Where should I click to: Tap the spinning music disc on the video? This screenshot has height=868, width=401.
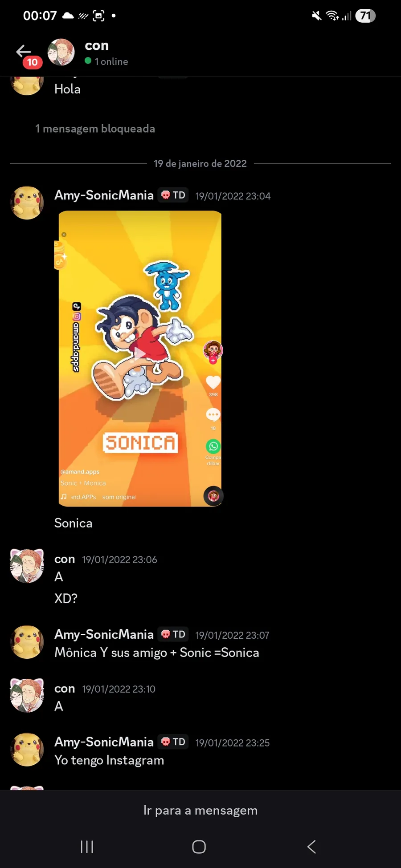click(213, 496)
